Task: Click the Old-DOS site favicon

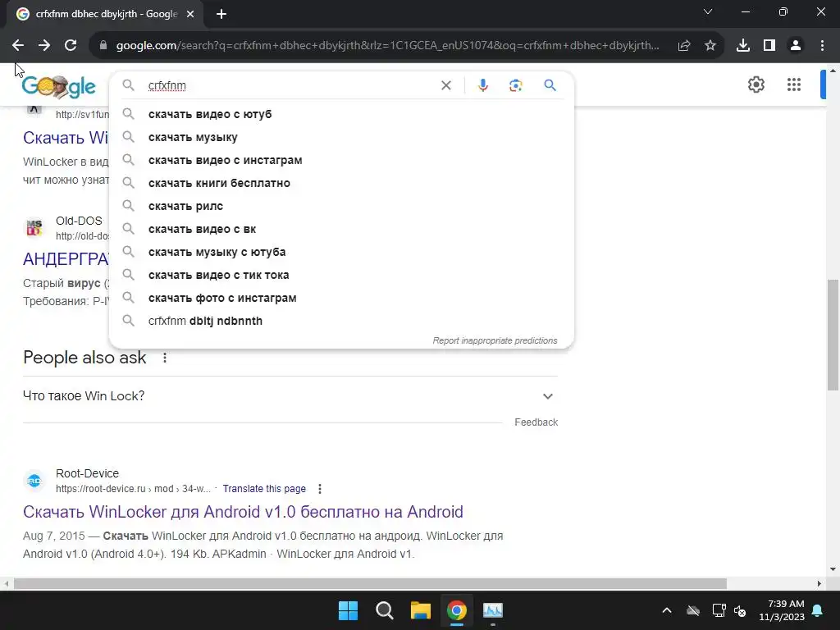Action: (x=34, y=228)
